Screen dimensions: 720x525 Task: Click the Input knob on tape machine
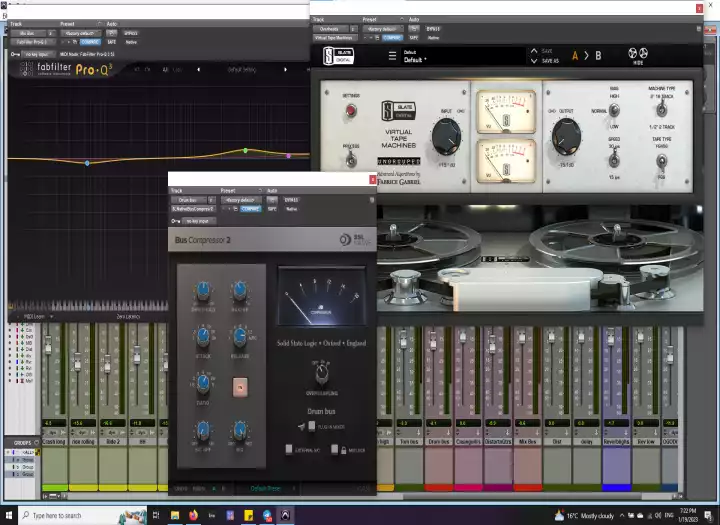point(446,136)
